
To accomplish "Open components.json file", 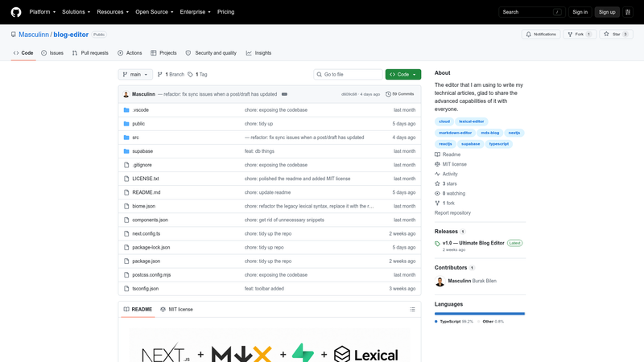I will click(x=150, y=220).
